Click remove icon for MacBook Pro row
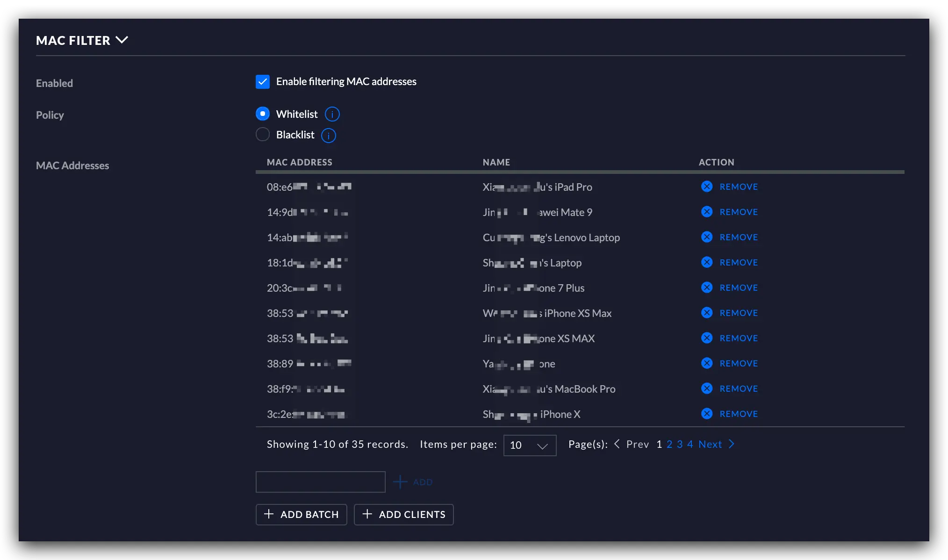This screenshot has width=948, height=560. 707,388
